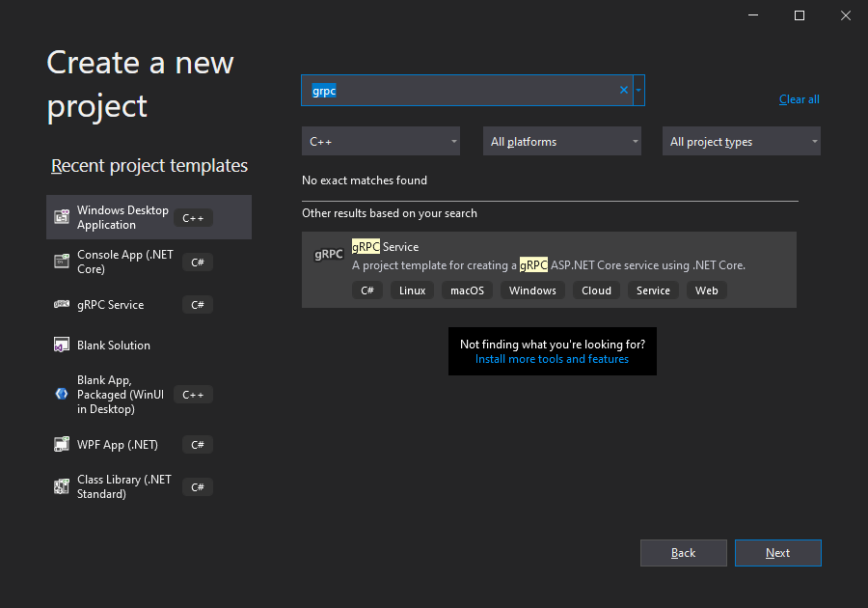Clear the search box with X icon
This screenshot has width=868, height=608.
click(624, 90)
